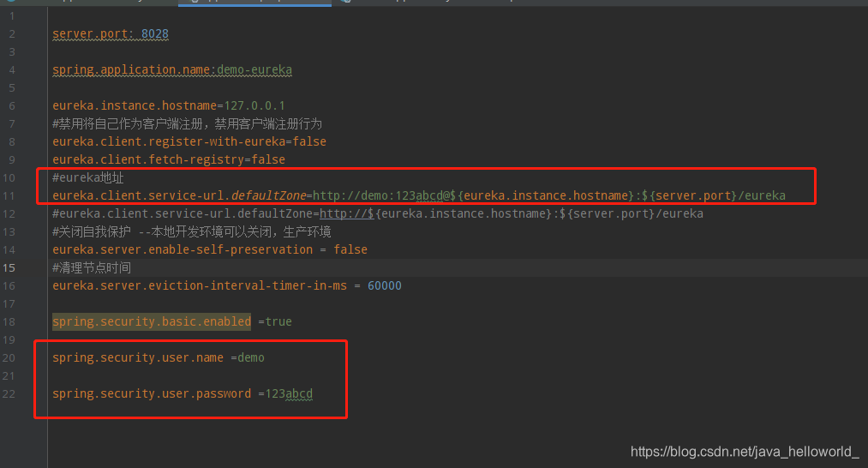Viewport: 868px width, 468px height.
Task: Click the spring.security.user.password key
Action: [152, 393]
